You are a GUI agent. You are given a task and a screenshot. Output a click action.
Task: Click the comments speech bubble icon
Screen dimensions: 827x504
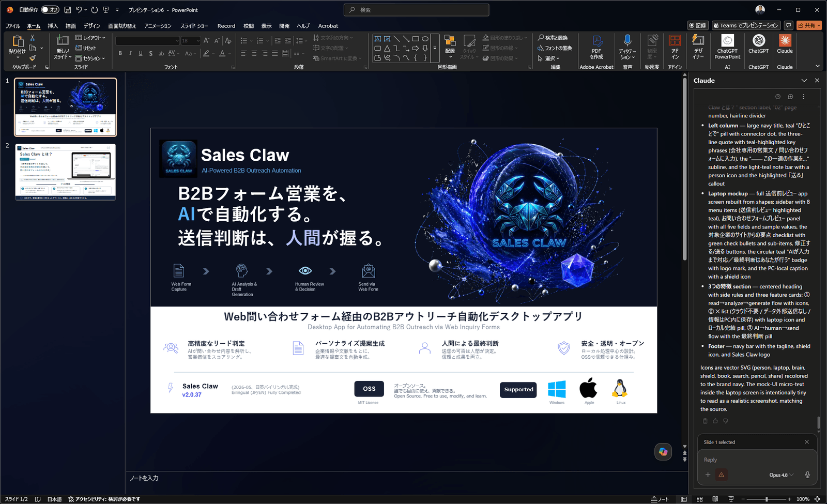coord(788,25)
